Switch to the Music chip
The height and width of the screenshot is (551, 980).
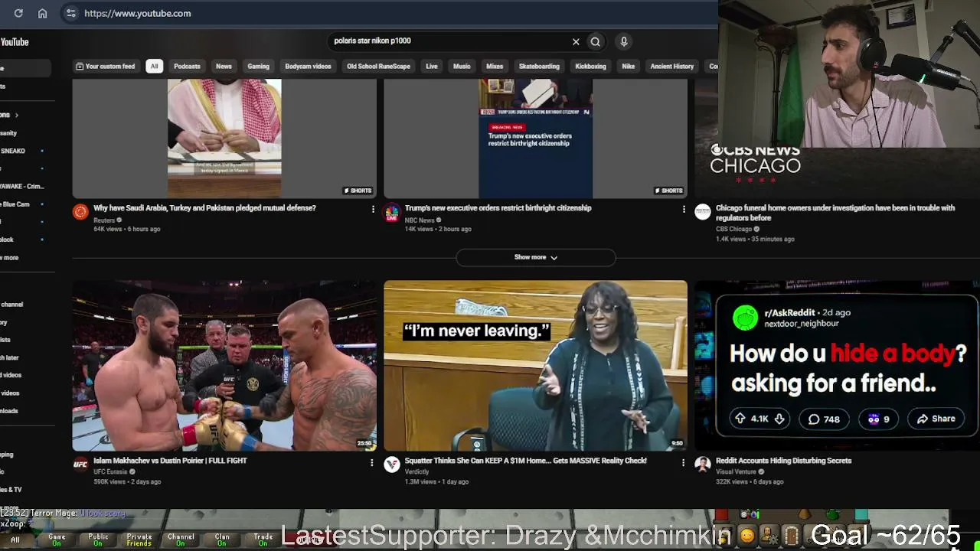462,67
